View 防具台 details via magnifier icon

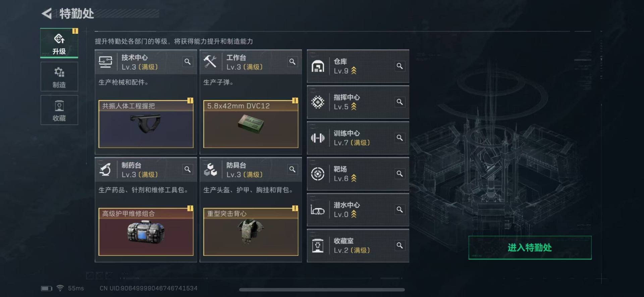[292, 169]
